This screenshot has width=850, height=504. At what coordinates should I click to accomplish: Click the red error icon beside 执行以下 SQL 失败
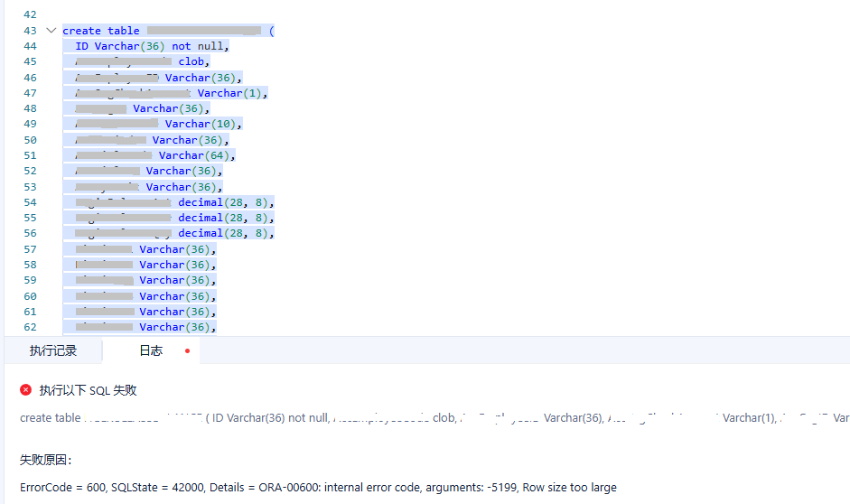coord(25,389)
